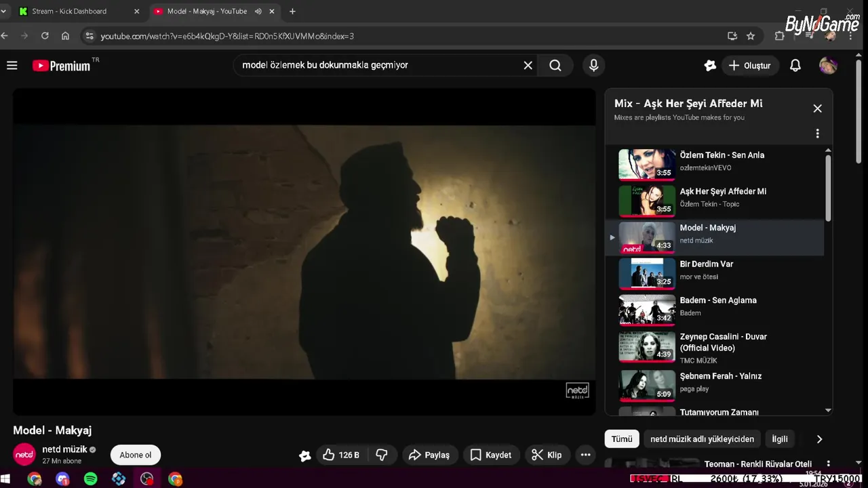The image size is (868, 488).
Task: Select netd müzik adlı yükleyiciden chip
Action: (702, 439)
